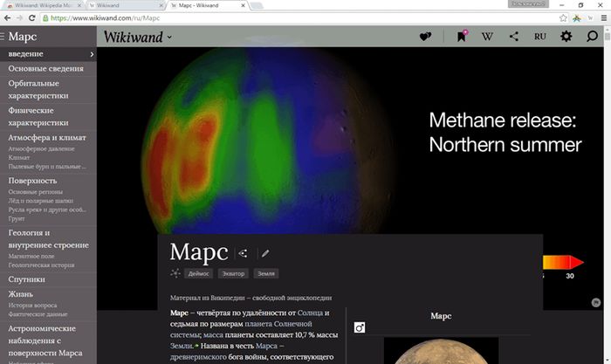Select Спутники in the contents sidebar
The image size is (611, 364).
click(26, 279)
